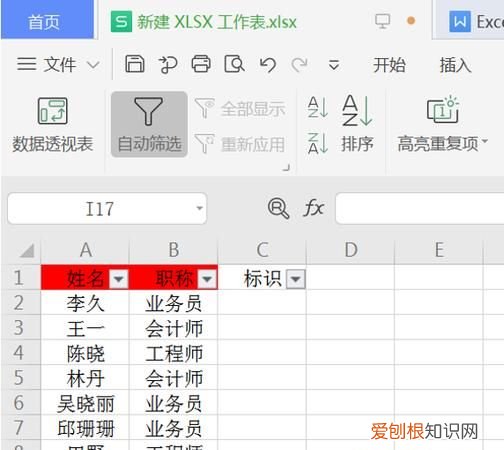The width and height of the screenshot is (504, 450).
Task: Click cell containing 李久
Action: click(x=85, y=303)
